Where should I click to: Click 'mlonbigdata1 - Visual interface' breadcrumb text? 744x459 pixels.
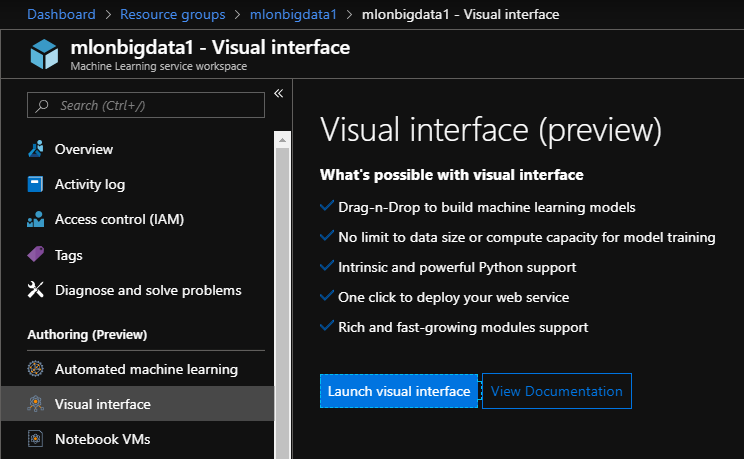(x=460, y=14)
